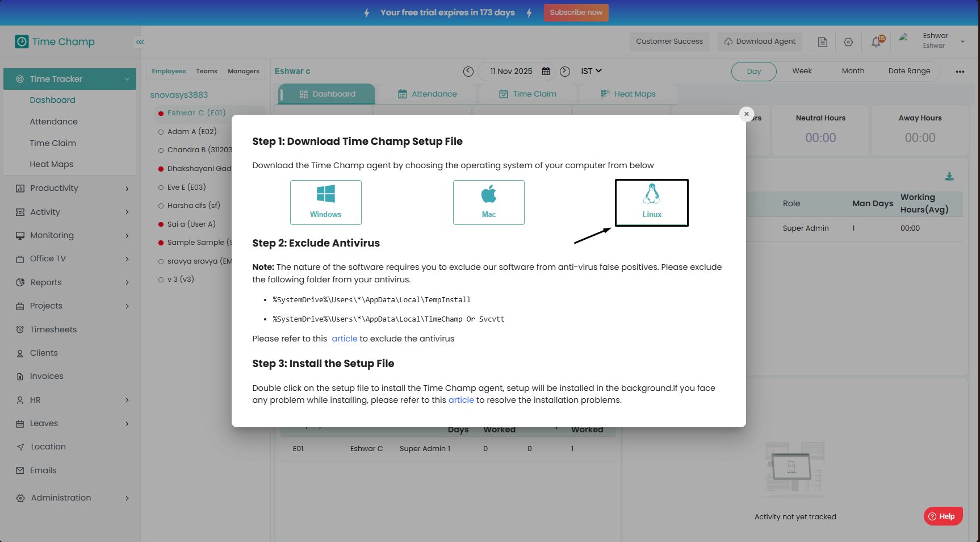Viewport: 980px width, 542px height.
Task: Click the Timesheets clock icon
Action: coord(20,330)
